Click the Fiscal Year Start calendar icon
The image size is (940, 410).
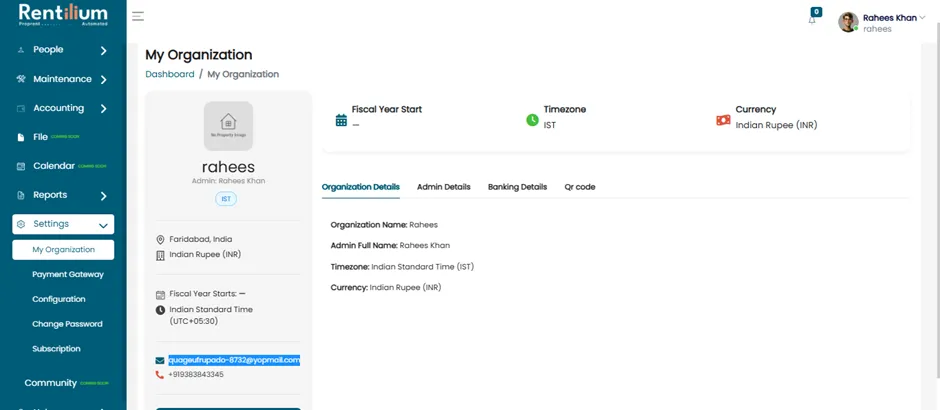[341, 120]
